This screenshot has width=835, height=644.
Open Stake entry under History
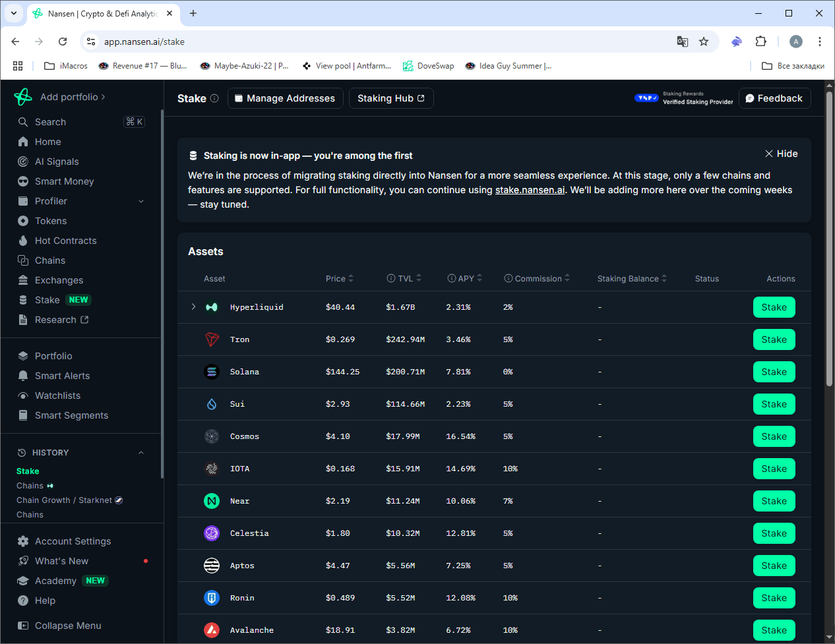[x=28, y=471]
